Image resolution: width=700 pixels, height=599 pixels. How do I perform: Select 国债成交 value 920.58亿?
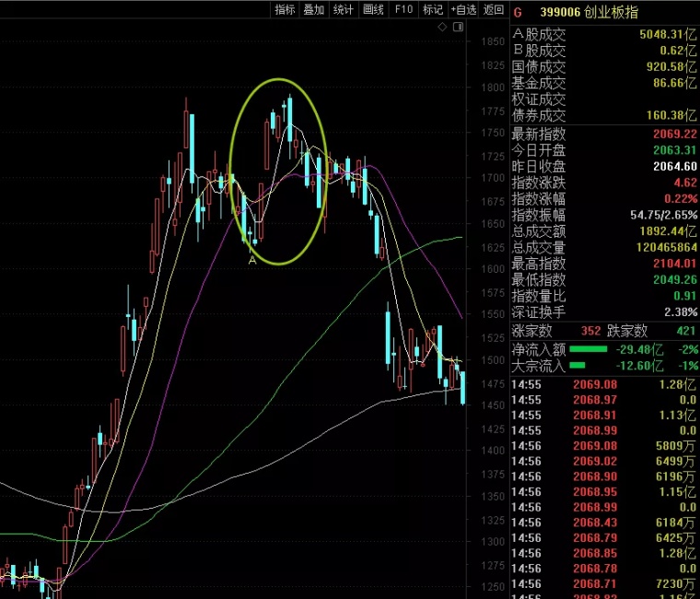(671, 67)
